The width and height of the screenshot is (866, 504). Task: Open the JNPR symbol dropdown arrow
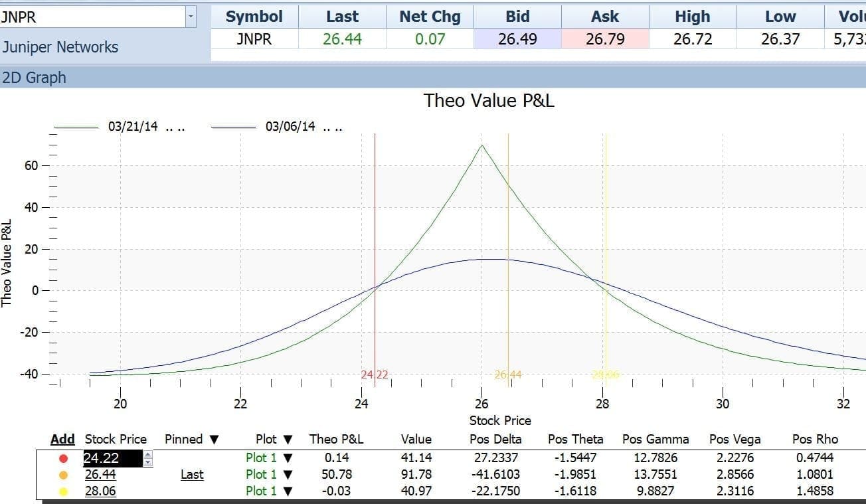[191, 17]
